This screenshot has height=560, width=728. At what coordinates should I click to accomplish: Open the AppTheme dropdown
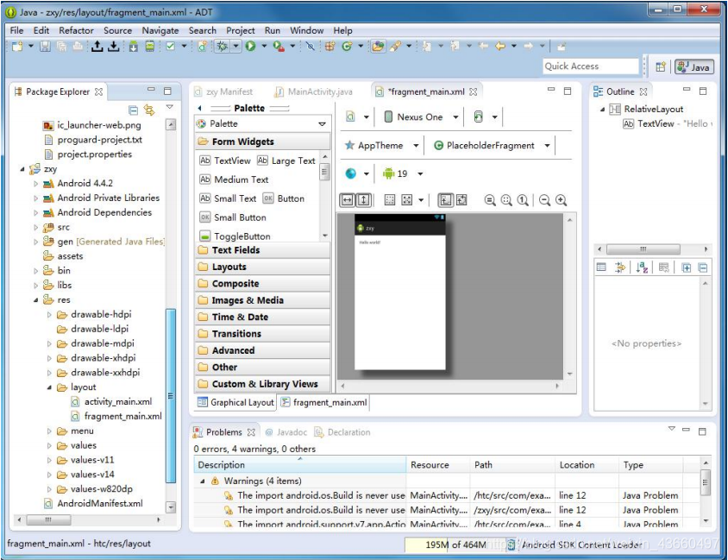pos(381,145)
